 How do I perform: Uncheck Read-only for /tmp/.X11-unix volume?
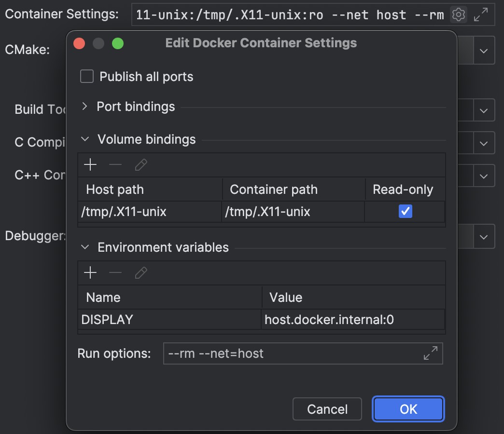405,211
